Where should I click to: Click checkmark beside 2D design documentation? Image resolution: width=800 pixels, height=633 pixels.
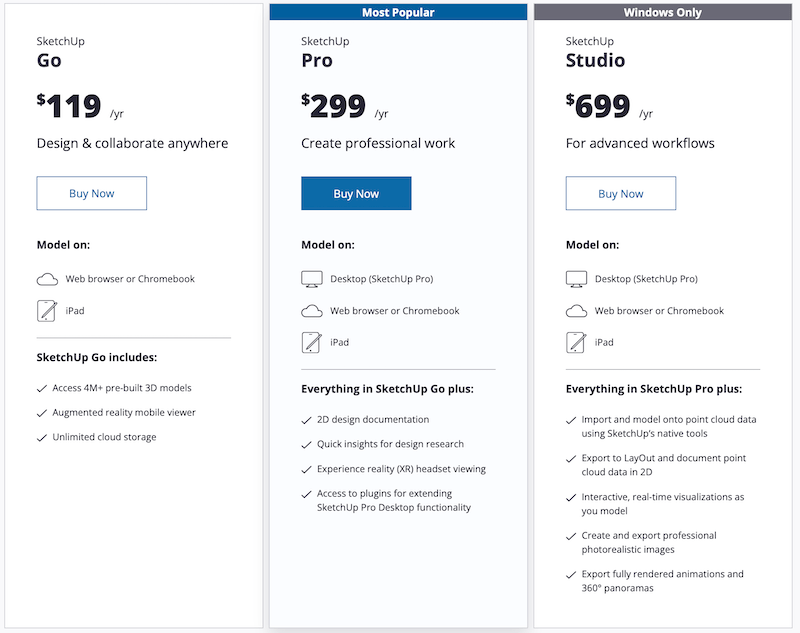pyautogui.click(x=306, y=420)
